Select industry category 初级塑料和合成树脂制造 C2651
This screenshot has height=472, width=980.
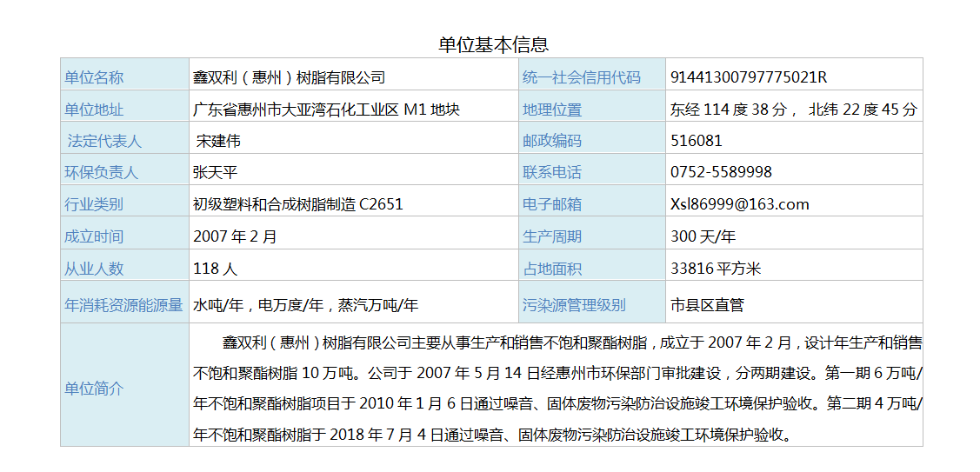(x=297, y=204)
